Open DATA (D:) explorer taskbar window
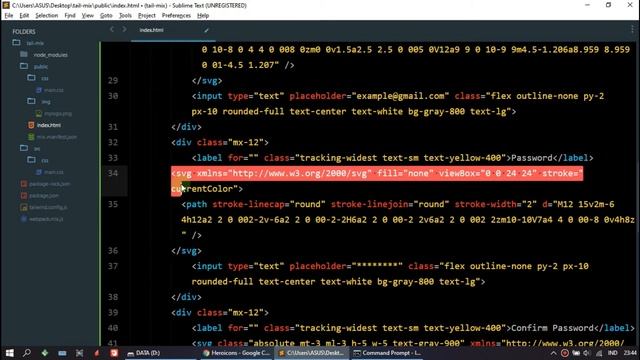 (161, 353)
